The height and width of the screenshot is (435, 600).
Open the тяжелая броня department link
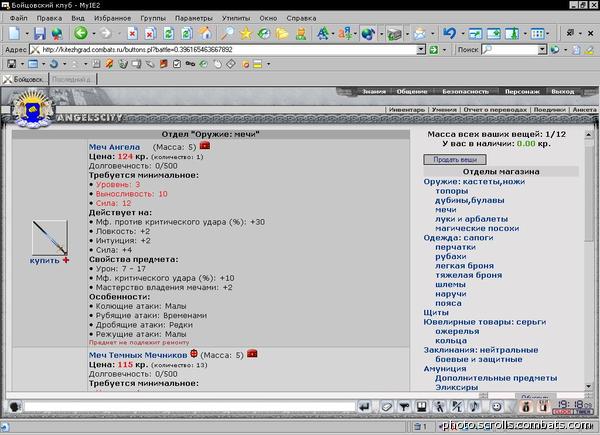pyautogui.click(x=469, y=275)
